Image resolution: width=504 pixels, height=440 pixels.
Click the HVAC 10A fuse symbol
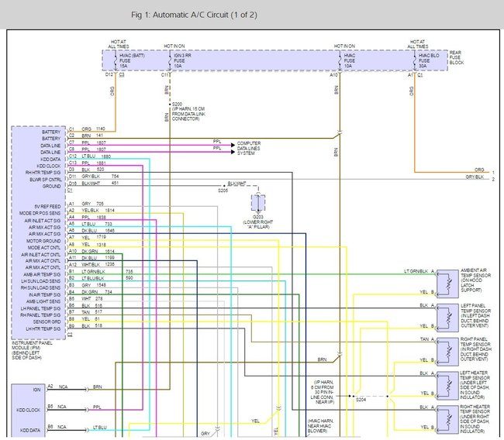point(340,60)
